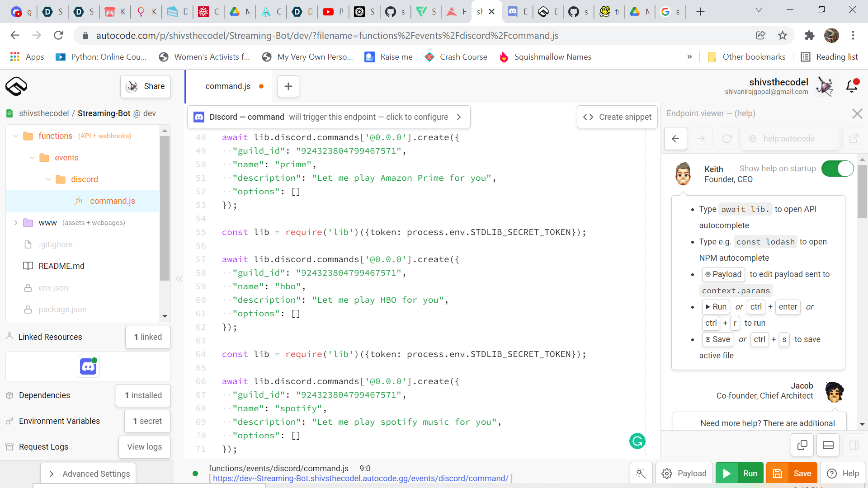The image size is (868, 488).
Task: Click the Autocode logo icon
Action: coord(16,86)
